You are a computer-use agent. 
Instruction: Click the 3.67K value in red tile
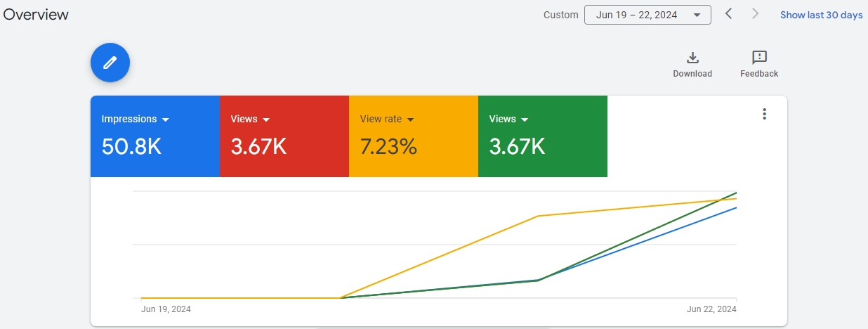click(x=258, y=146)
